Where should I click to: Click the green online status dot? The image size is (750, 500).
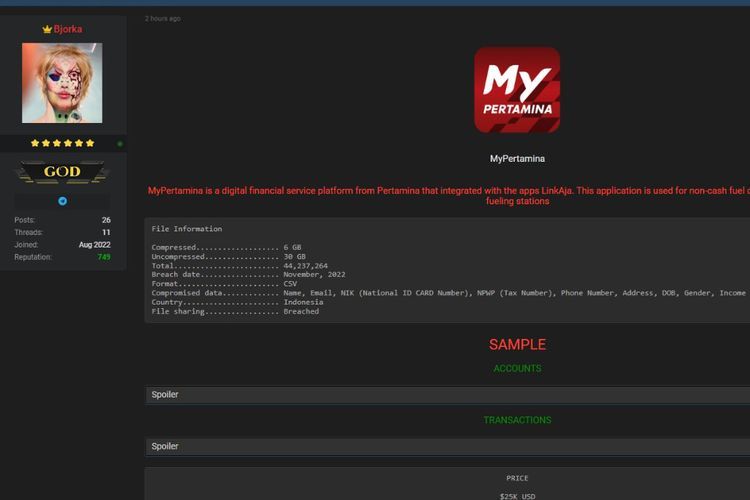120,144
